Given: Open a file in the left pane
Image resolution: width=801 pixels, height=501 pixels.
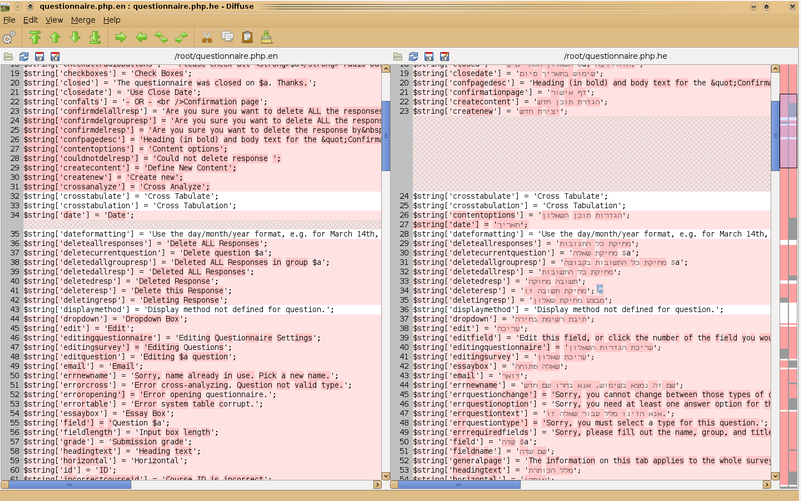Looking at the screenshot, I should pos(7,57).
